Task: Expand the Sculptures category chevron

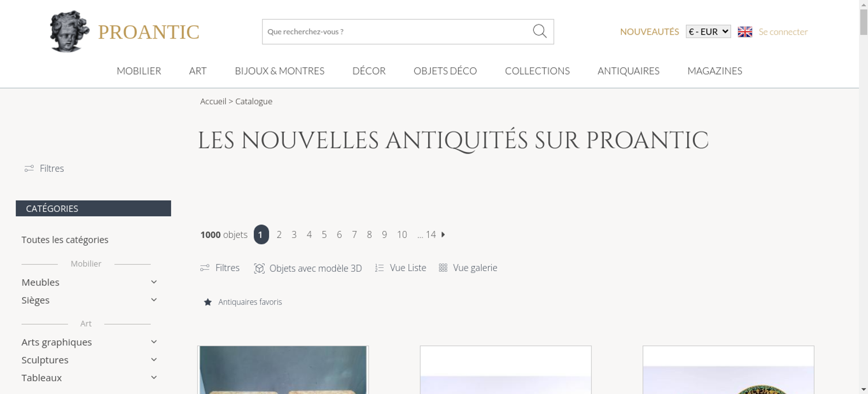Action: [154, 360]
